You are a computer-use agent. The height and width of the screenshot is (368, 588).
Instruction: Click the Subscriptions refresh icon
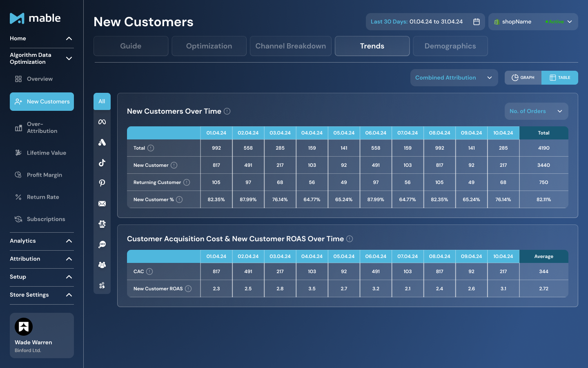(18, 219)
